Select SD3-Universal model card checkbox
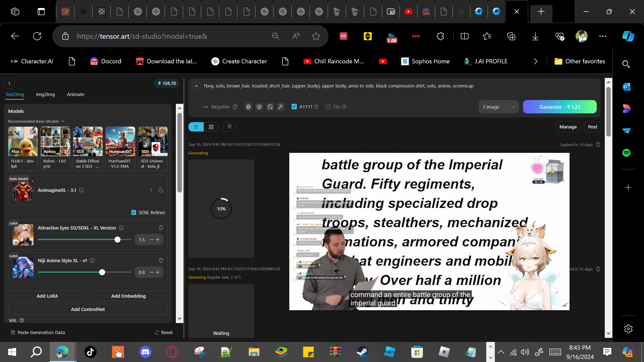Screen dimensions: 644x362 point(163,131)
